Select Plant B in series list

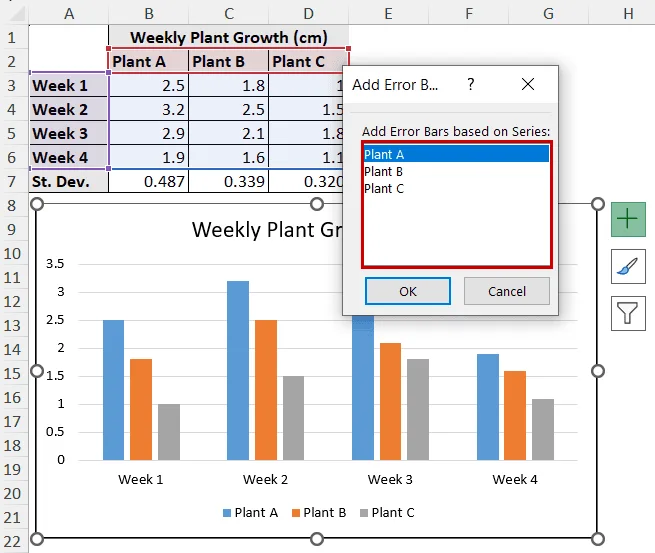coord(456,171)
